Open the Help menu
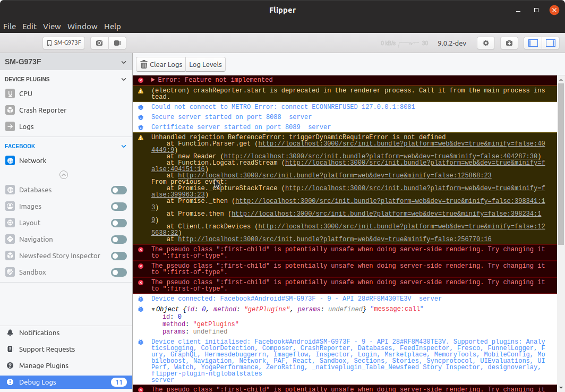565x392 pixels. [x=113, y=27]
